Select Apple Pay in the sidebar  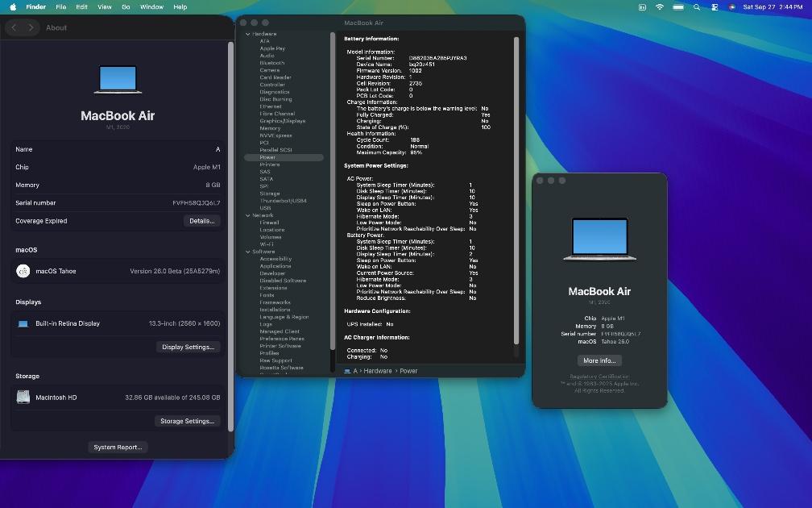click(272, 48)
